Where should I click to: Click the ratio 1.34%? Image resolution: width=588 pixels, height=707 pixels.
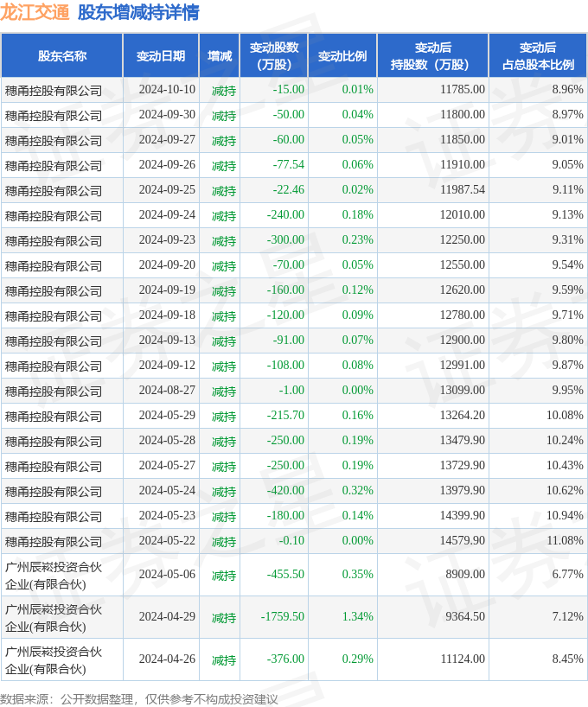coord(357,616)
